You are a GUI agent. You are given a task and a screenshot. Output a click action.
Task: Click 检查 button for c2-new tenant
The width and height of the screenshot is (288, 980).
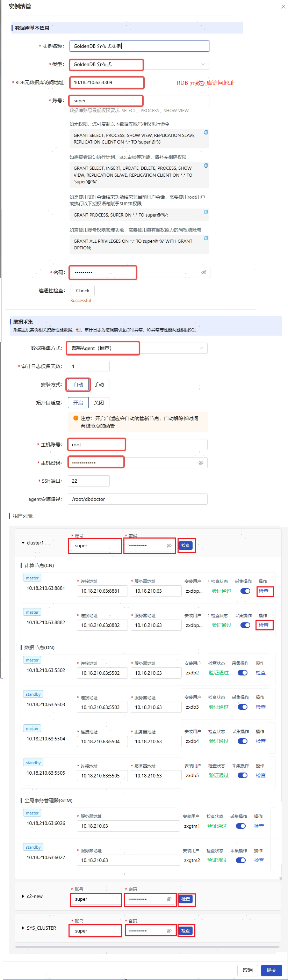(x=186, y=899)
